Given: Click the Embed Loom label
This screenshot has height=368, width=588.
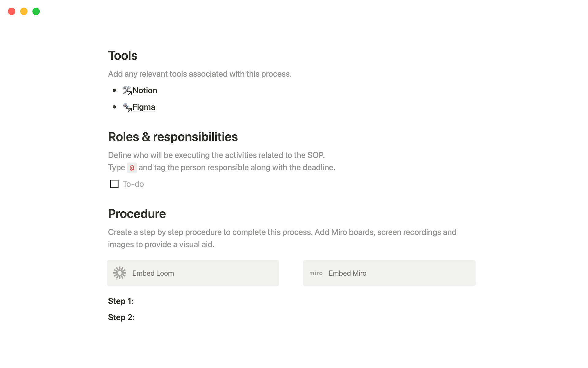Looking at the screenshot, I should (153, 273).
